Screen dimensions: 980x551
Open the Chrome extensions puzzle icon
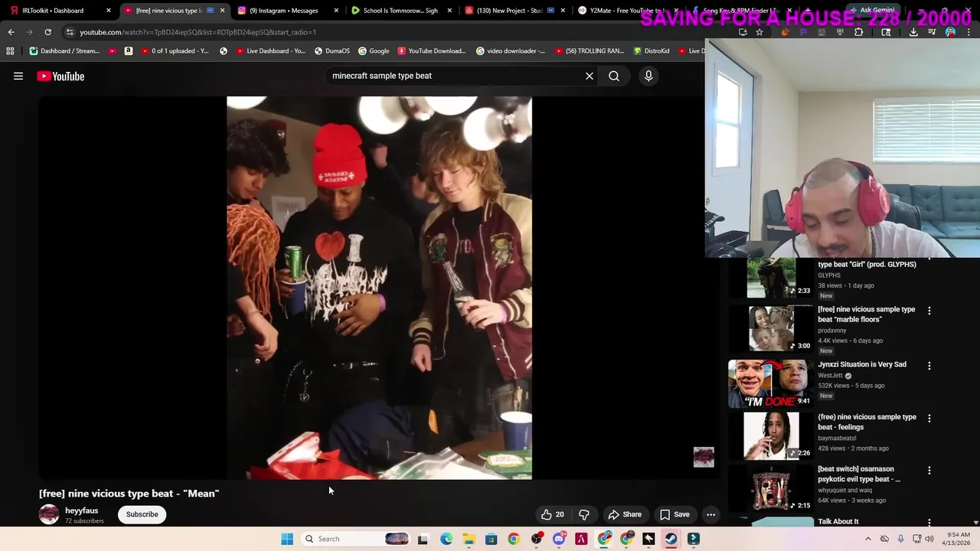[858, 32]
